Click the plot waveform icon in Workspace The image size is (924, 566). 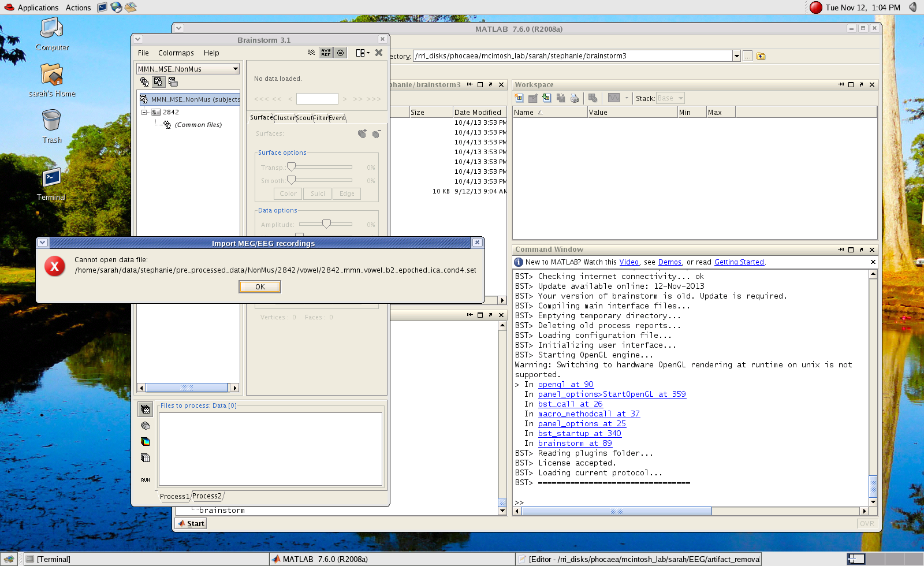(x=614, y=98)
